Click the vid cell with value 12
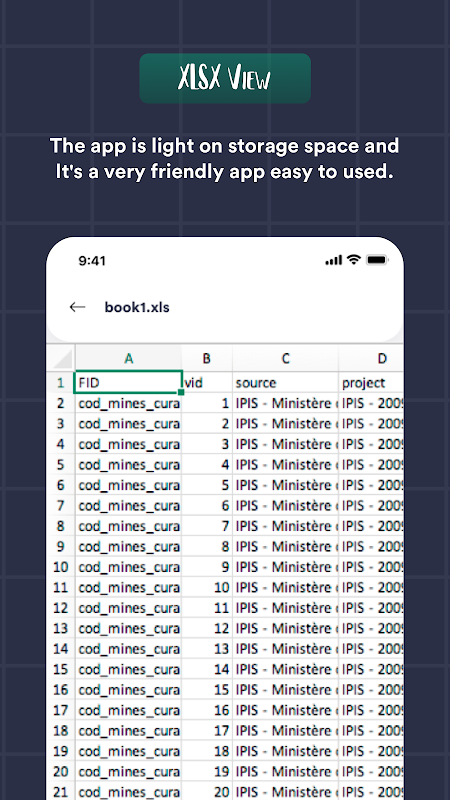Screen dimensions: 450x800 [x=207, y=628]
